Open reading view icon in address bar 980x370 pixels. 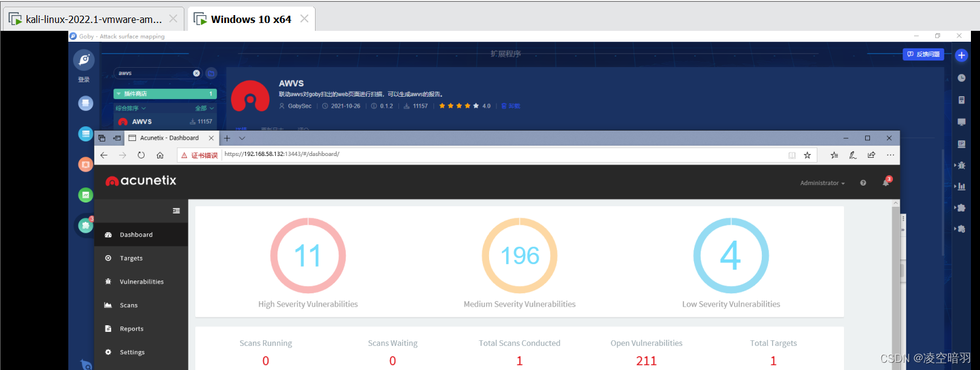(x=792, y=155)
